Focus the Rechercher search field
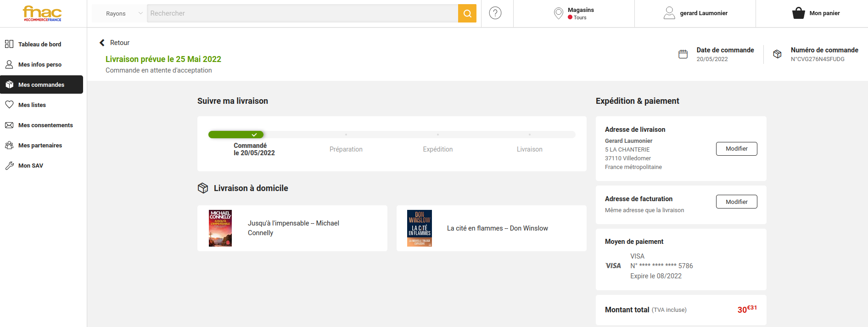 [302, 13]
